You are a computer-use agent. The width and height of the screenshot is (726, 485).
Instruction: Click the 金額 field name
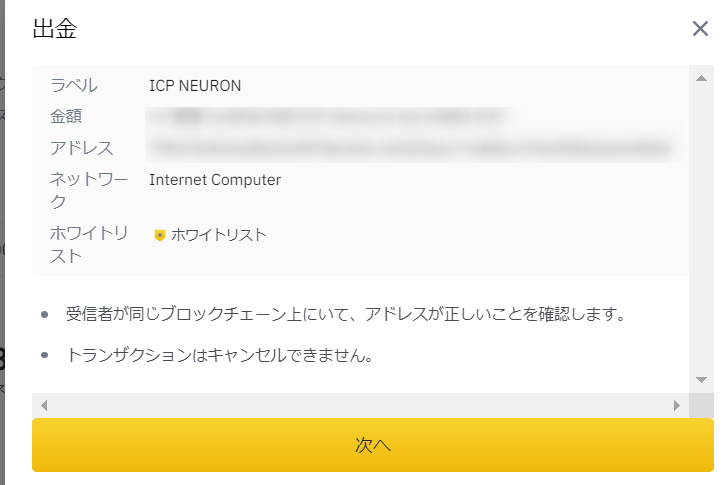66,116
